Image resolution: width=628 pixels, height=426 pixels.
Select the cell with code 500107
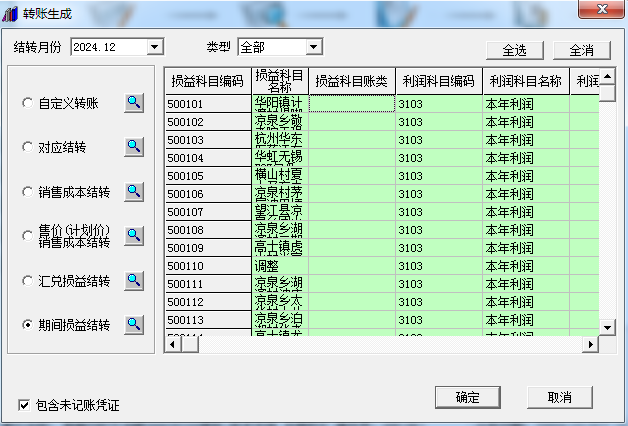pyautogui.click(x=208, y=212)
